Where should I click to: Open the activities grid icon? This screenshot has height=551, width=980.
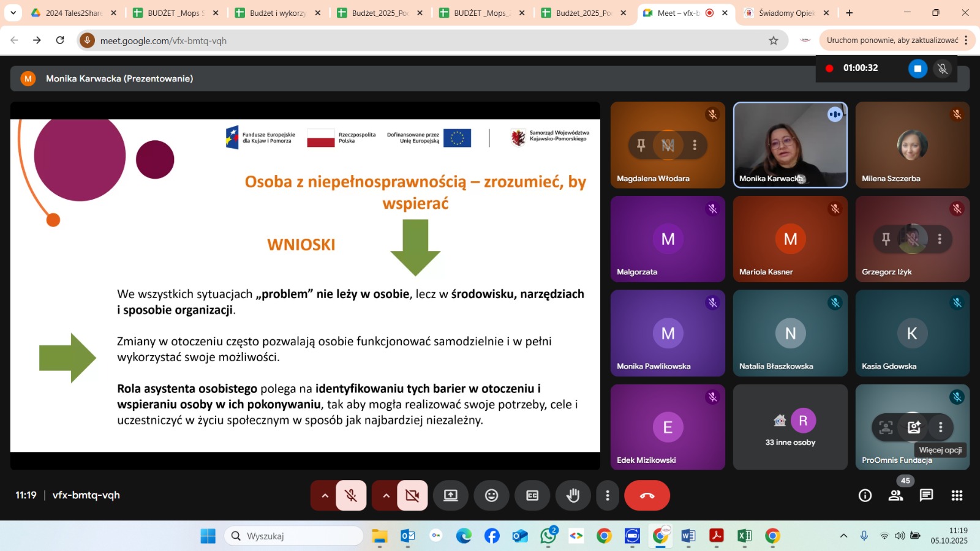click(957, 495)
